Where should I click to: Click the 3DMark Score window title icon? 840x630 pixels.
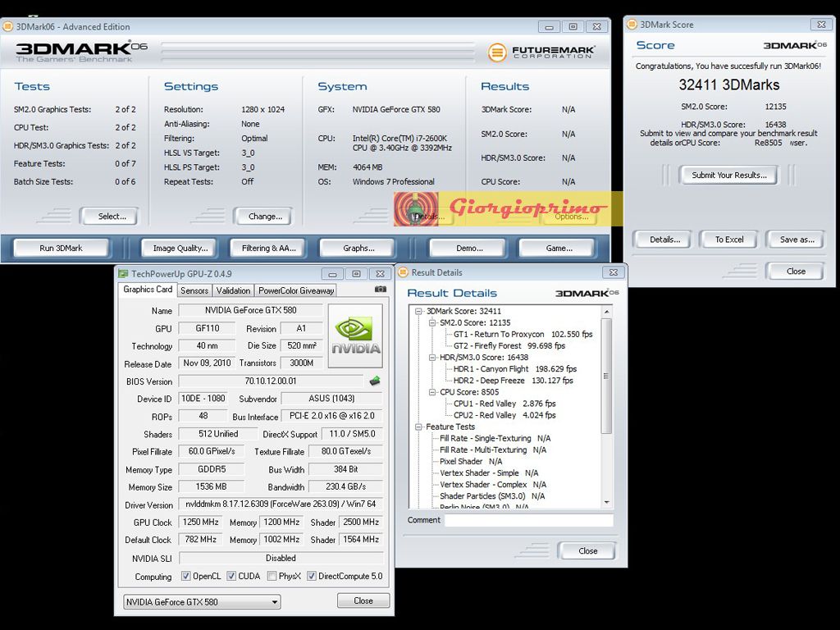tap(632, 25)
